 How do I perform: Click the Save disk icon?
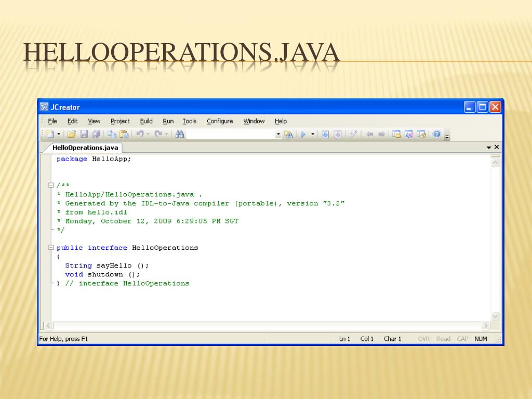click(84, 134)
